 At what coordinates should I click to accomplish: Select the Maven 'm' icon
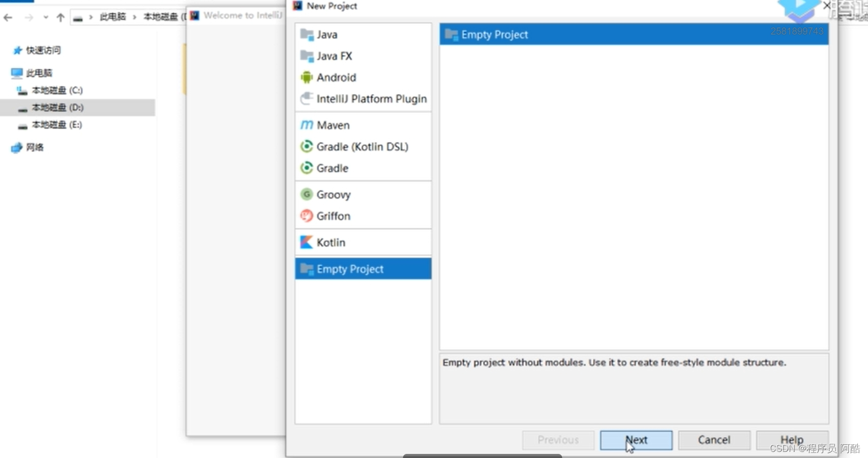(307, 125)
